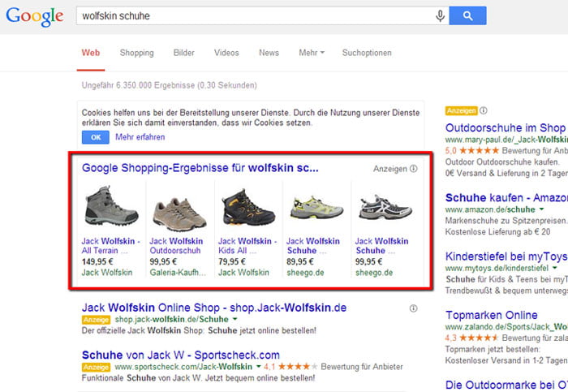Switch to the Bilder tab

183,53
